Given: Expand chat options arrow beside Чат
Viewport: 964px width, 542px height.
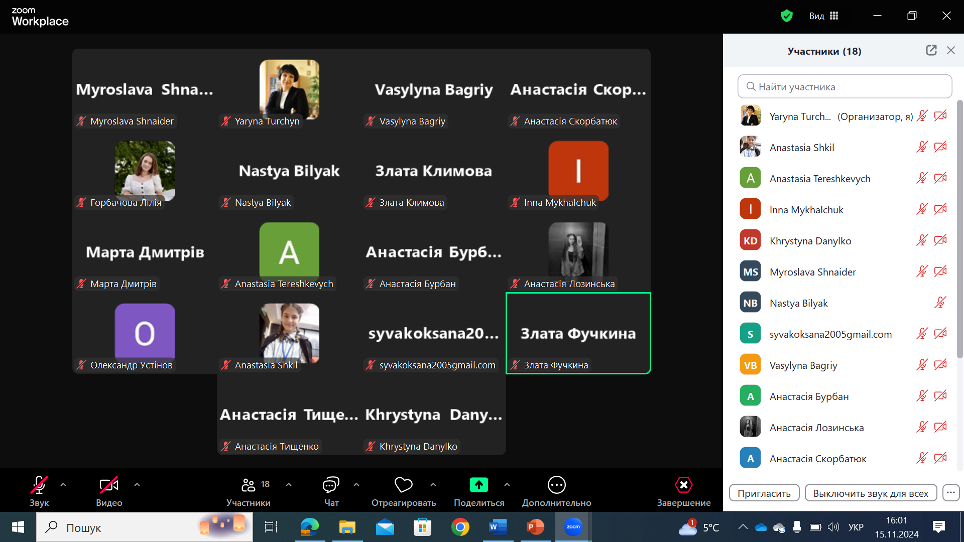Looking at the screenshot, I should click(356, 485).
